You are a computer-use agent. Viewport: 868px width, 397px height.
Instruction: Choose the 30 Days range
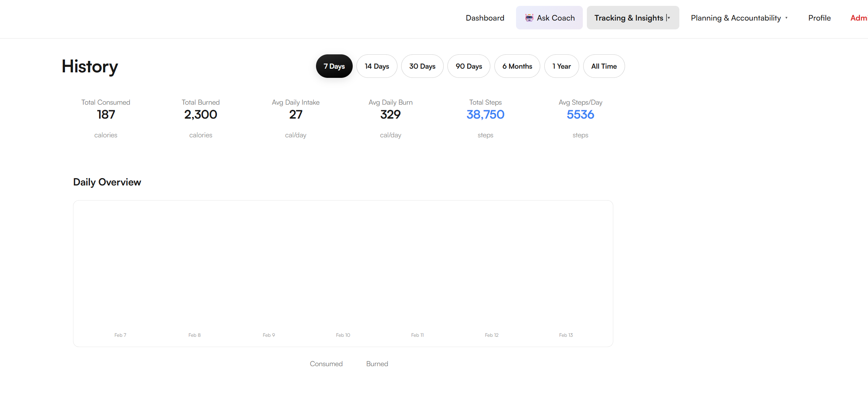tap(422, 66)
